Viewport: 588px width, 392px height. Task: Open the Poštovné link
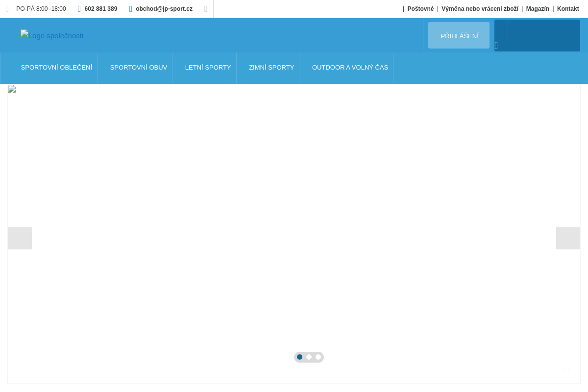tap(420, 9)
